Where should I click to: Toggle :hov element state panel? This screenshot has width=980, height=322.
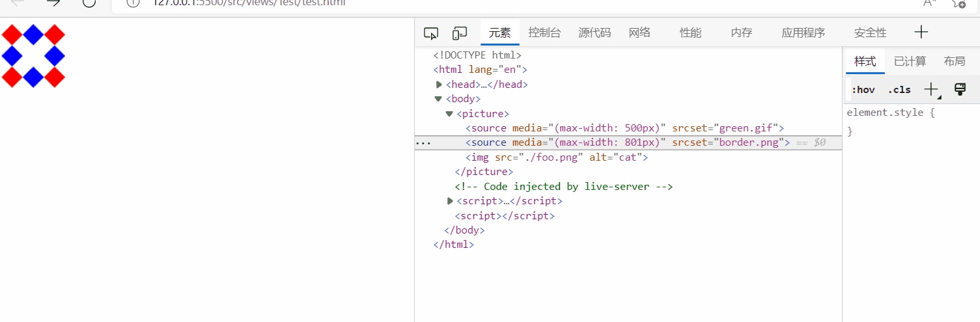pyautogui.click(x=863, y=90)
